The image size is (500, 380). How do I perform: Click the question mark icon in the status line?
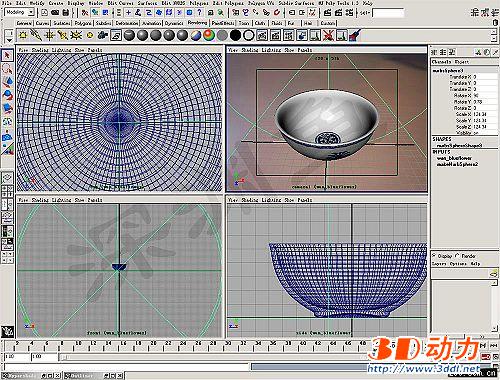tap(199, 13)
